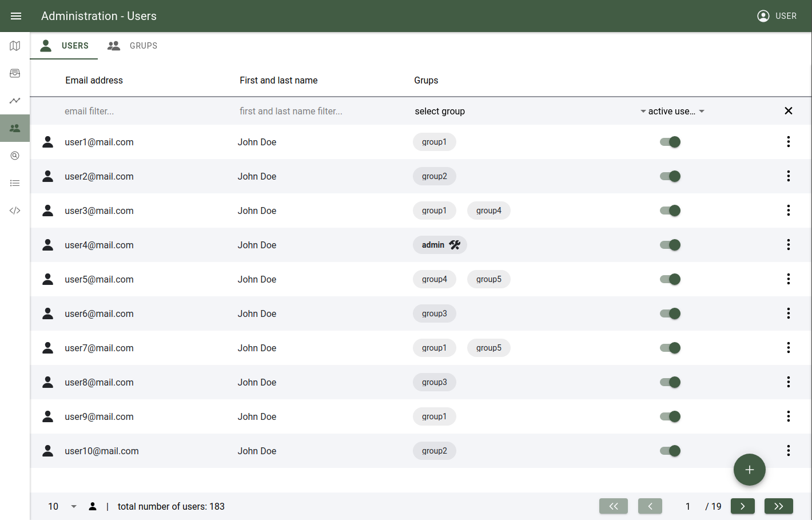This screenshot has width=812, height=520.
Task: Click the group1 chip on user9 row
Action: (x=435, y=416)
